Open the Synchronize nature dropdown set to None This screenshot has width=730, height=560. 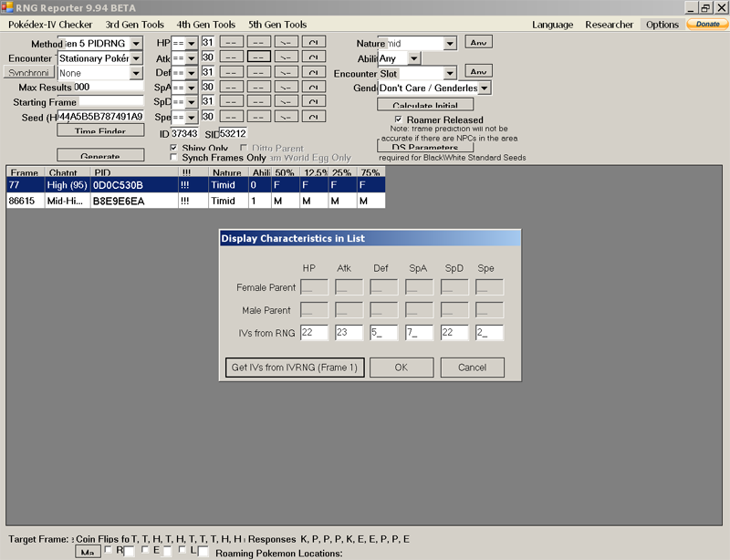[136, 73]
